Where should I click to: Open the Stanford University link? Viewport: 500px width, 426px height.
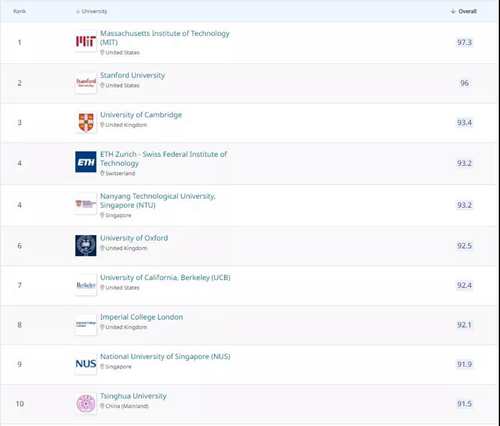coord(132,75)
